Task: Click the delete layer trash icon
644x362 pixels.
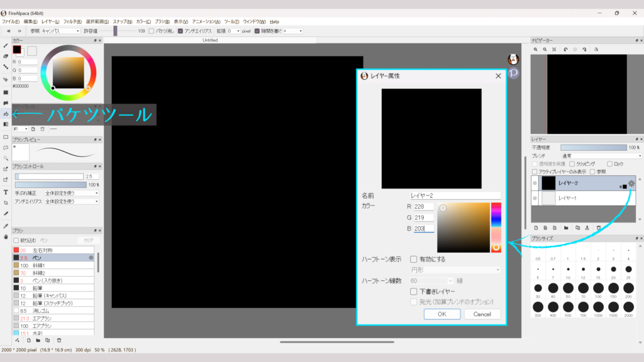Action: point(599,228)
